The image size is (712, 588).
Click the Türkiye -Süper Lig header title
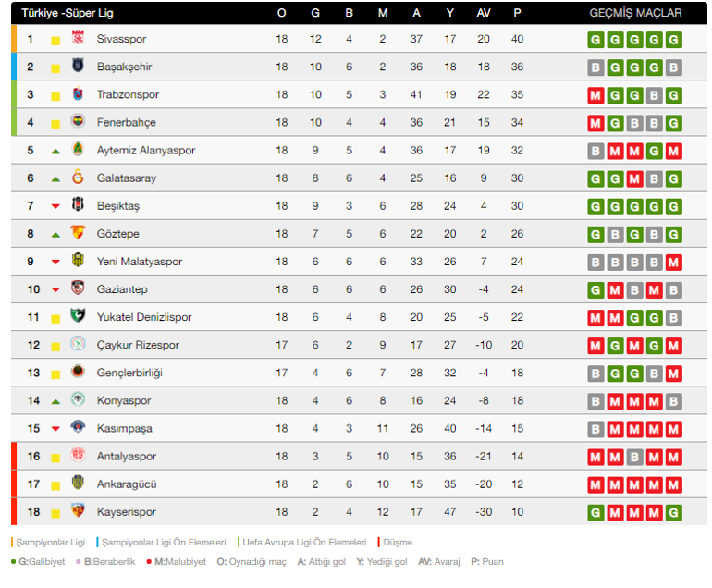point(67,14)
